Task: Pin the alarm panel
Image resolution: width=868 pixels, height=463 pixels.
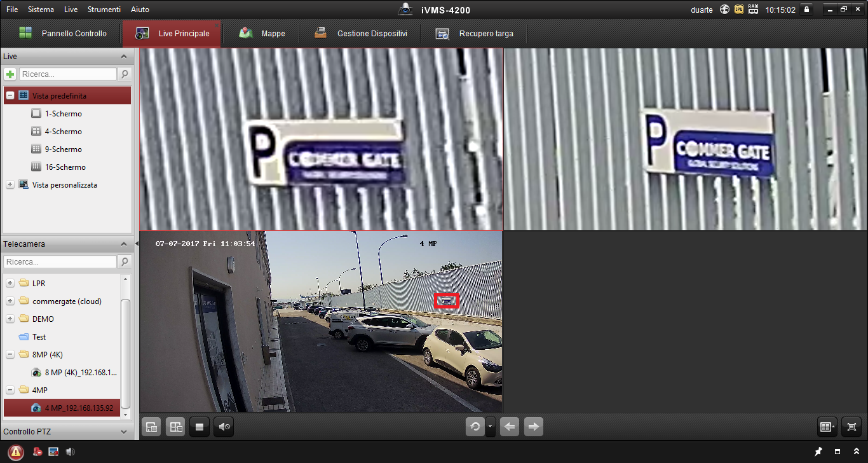Action: [818, 452]
